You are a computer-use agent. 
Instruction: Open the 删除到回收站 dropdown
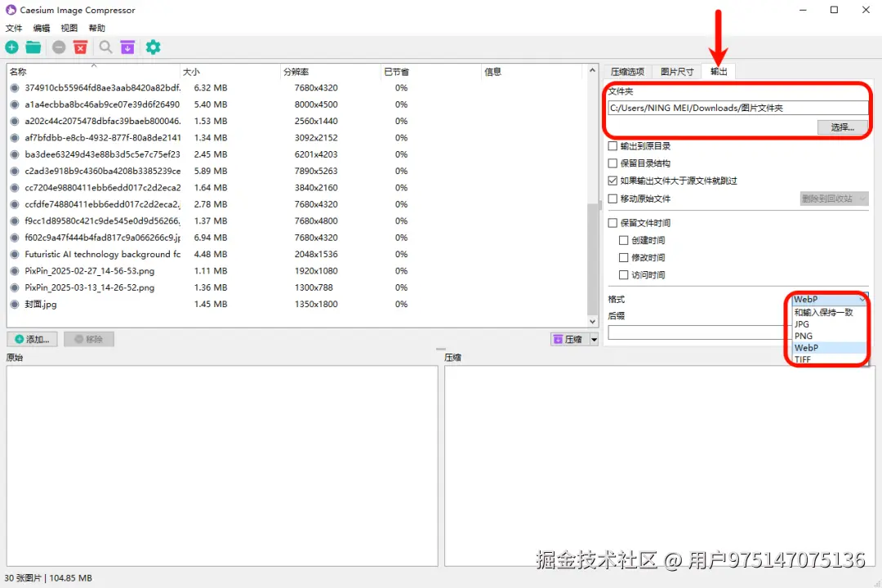pos(834,198)
